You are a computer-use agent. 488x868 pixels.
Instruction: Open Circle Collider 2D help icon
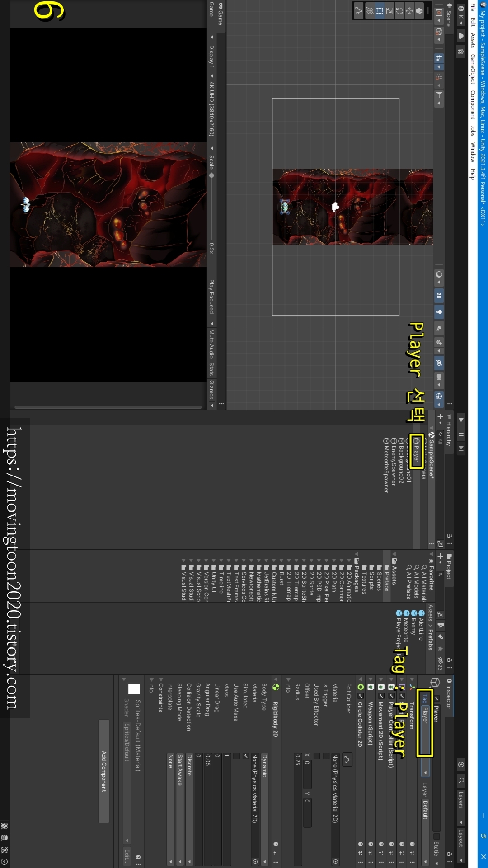361,844
